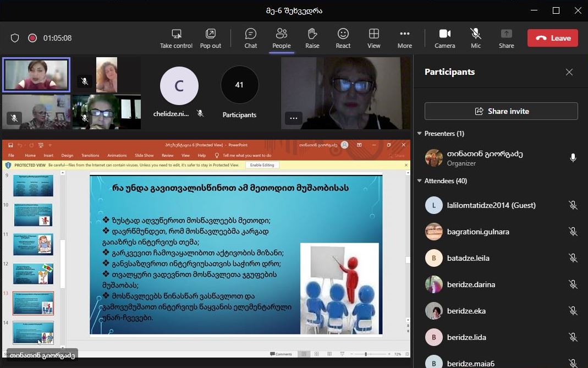Open the Transitions tab in PowerPoint
The image size is (588, 368).
click(x=90, y=155)
